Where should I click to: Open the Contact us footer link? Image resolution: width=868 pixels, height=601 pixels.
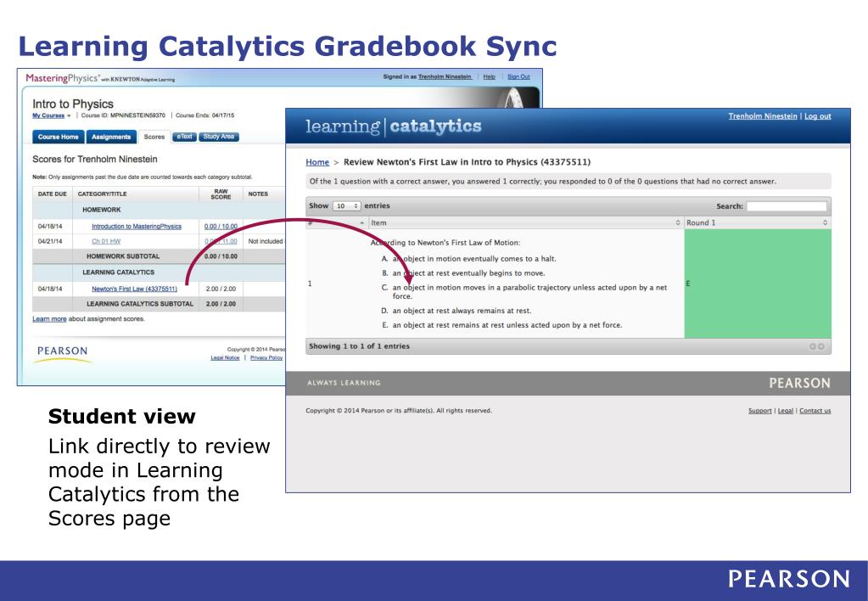point(815,411)
